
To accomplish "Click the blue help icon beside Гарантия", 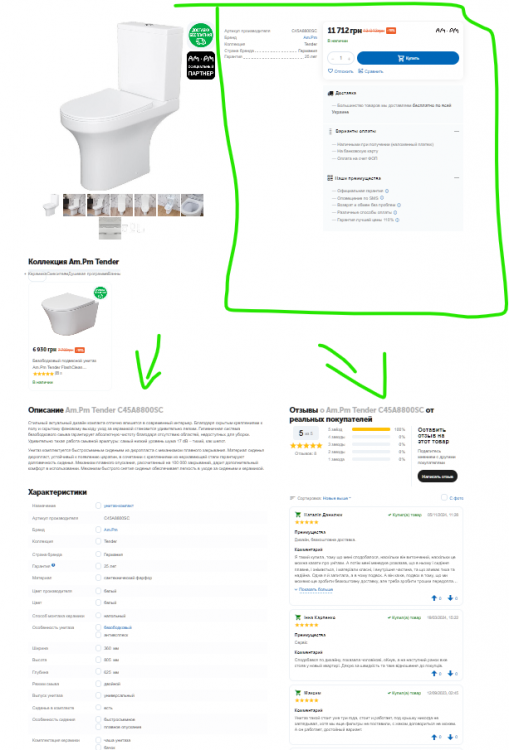I will pos(53,565).
